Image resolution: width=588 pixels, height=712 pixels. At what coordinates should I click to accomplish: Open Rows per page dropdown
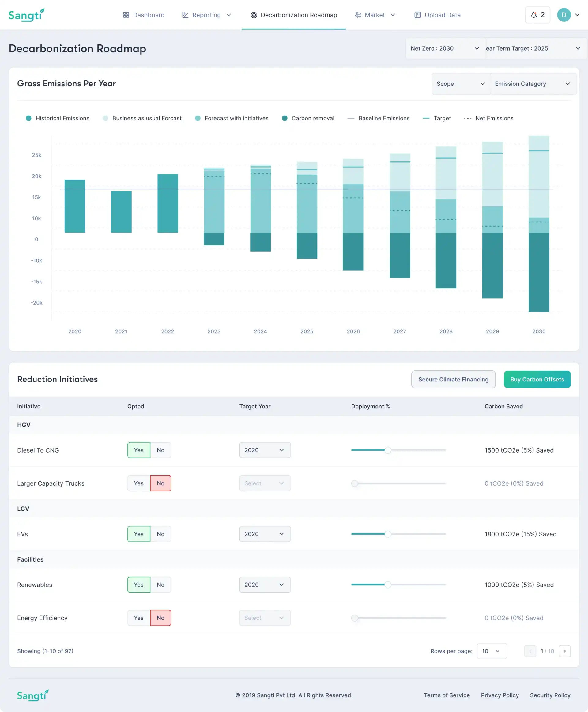(x=492, y=651)
